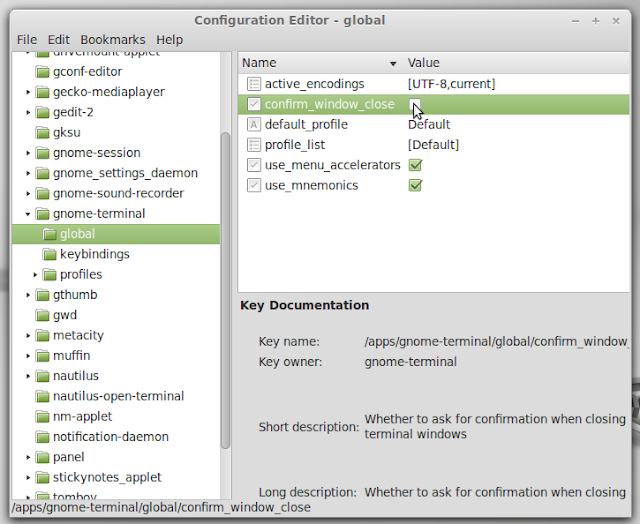This screenshot has height=524, width=640.
Task: Click the gwd folder icon
Action: tap(42, 315)
